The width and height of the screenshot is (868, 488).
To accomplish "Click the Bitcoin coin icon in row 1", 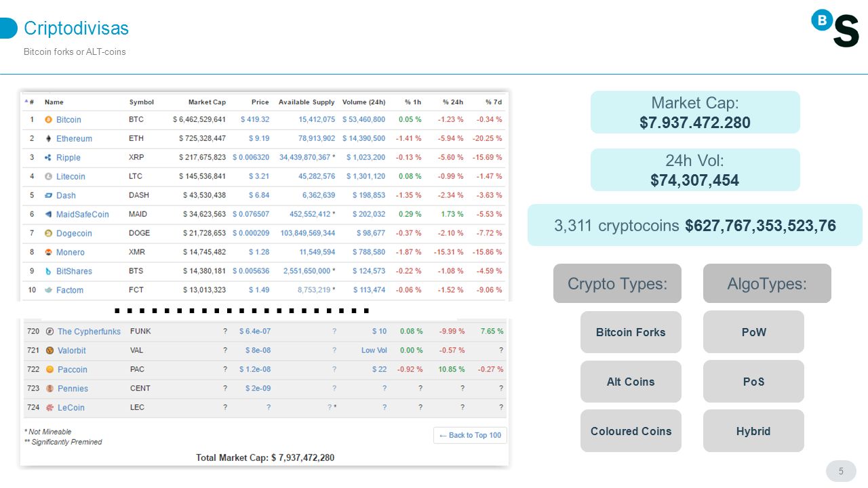I will [48, 119].
